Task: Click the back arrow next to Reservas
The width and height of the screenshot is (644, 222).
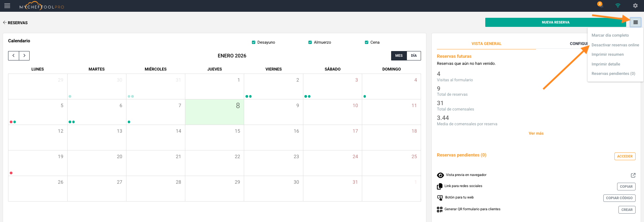Action: 5,23
